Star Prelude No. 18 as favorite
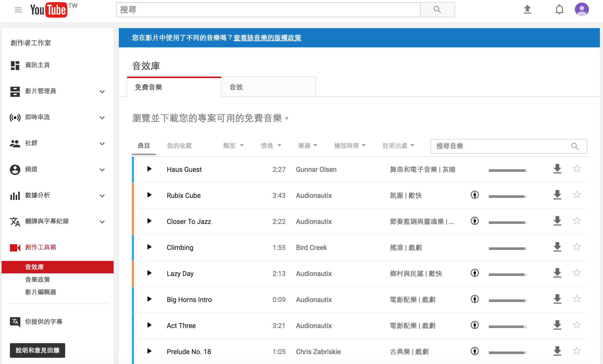 point(577,351)
